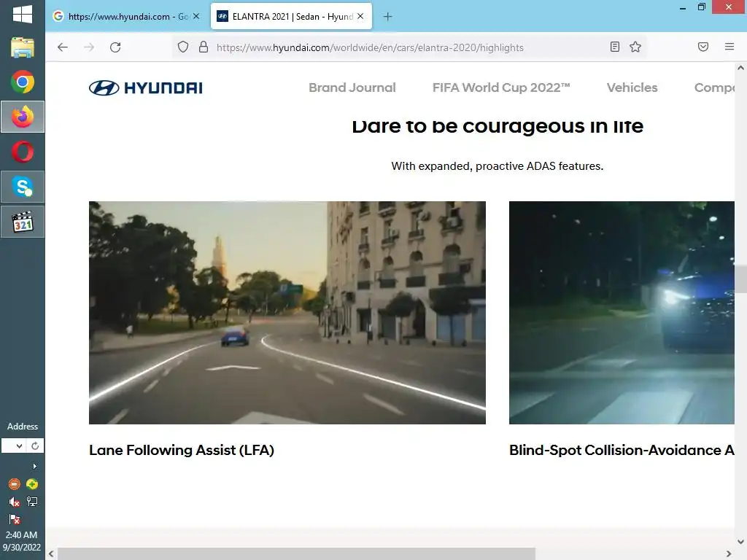
Task: Open Media Player Classic from the taskbar
Action: coord(23,222)
